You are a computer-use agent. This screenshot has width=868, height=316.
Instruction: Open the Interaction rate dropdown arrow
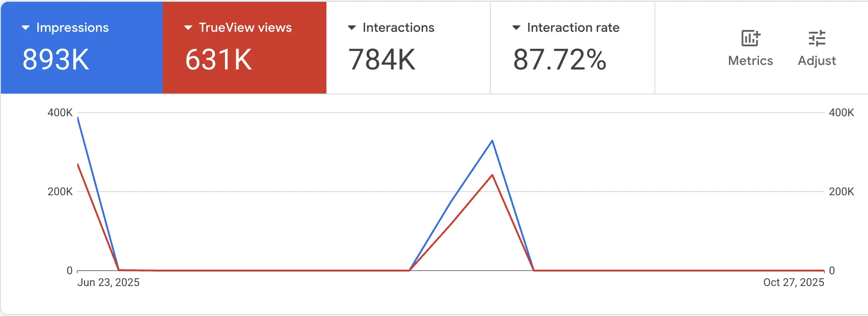pyautogui.click(x=516, y=28)
